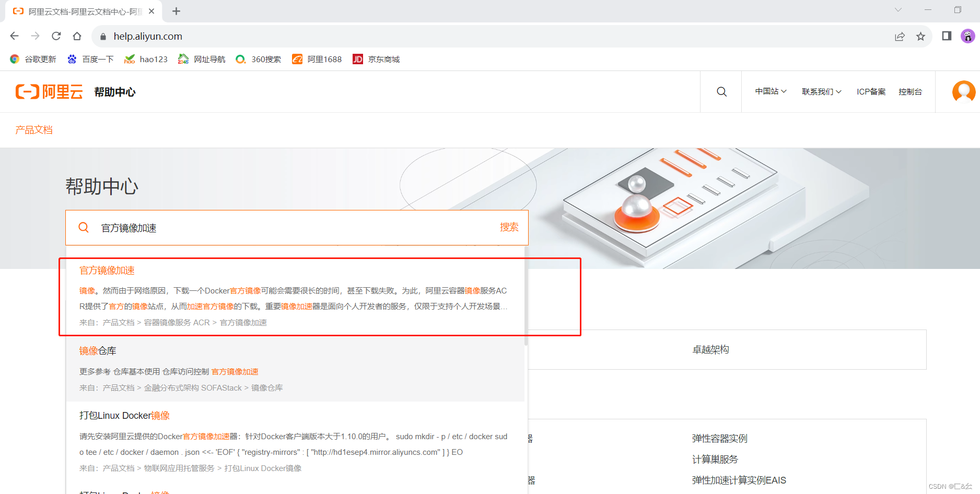Click the 京东商城 bookmark icon
Viewport: 980px width, 494px height.
tap(358, 59)
